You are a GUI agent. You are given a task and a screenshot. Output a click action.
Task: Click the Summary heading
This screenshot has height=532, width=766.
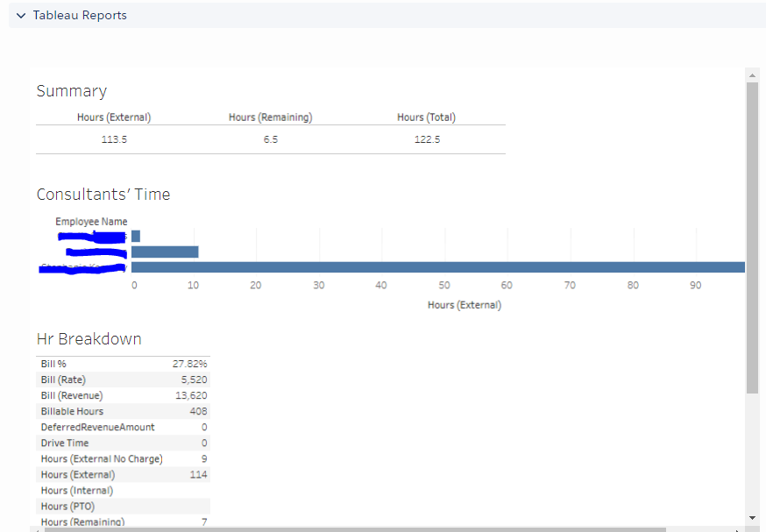(72, 91)
